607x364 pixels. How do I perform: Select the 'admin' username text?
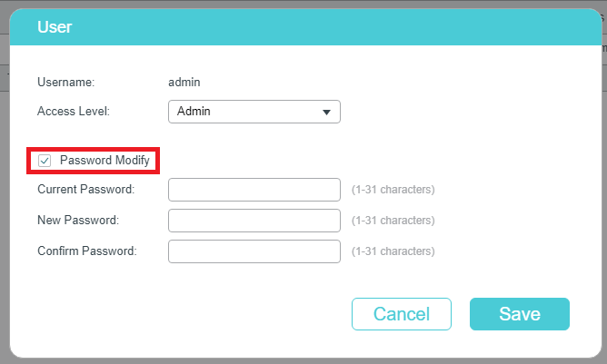click(x=184, y=82)
